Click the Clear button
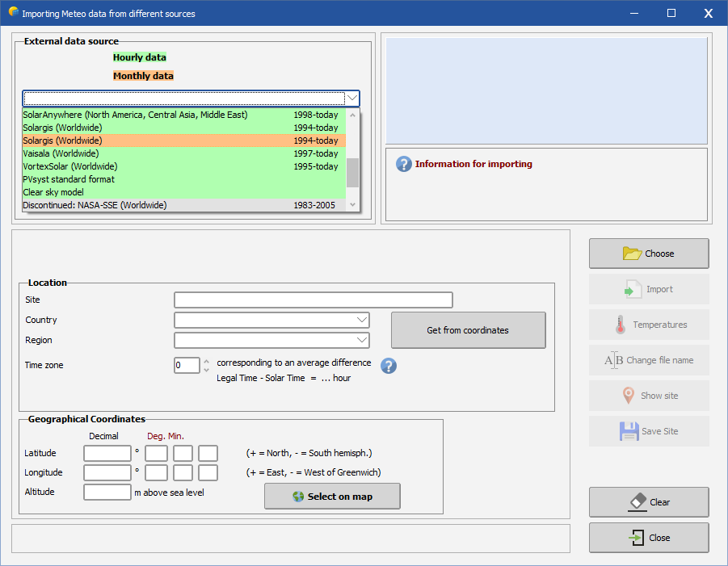This screenshot has height=566, width=728. tap(649, 502)
